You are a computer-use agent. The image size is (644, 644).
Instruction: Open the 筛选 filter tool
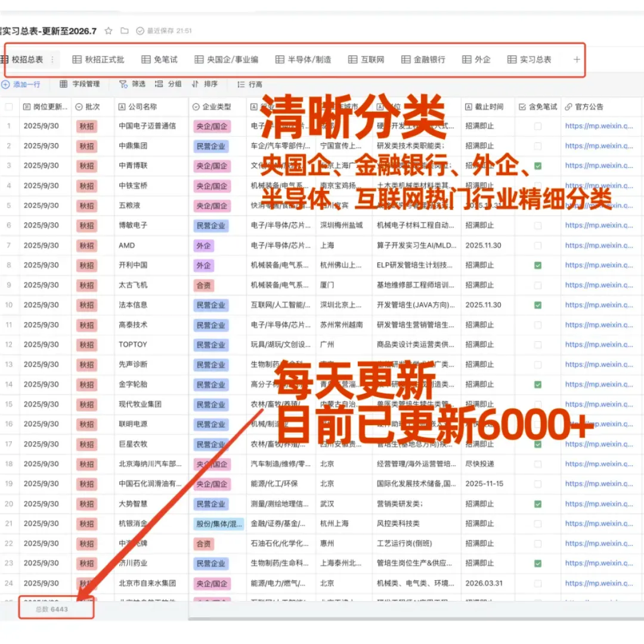[132, 84]
